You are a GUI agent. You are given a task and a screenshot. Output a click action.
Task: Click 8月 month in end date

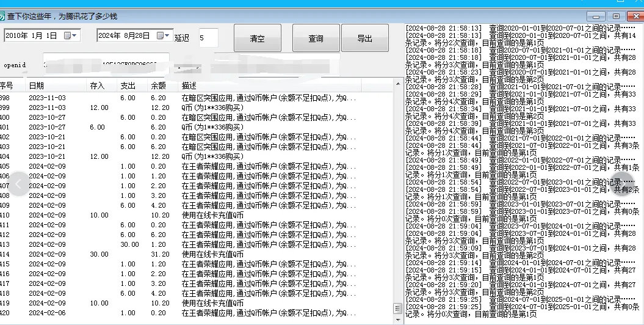(130, 36)
